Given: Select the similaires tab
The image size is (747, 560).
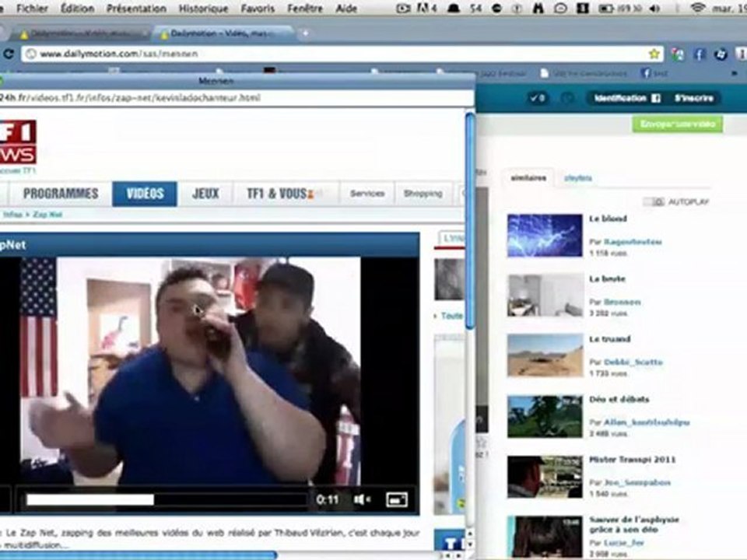Looking at the screenshot, I should [x=528, y=178].
